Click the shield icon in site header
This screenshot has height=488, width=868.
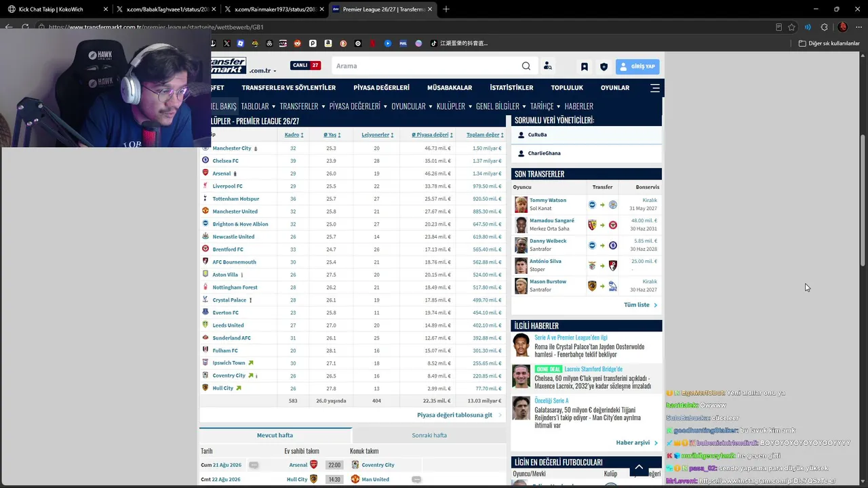604,66
